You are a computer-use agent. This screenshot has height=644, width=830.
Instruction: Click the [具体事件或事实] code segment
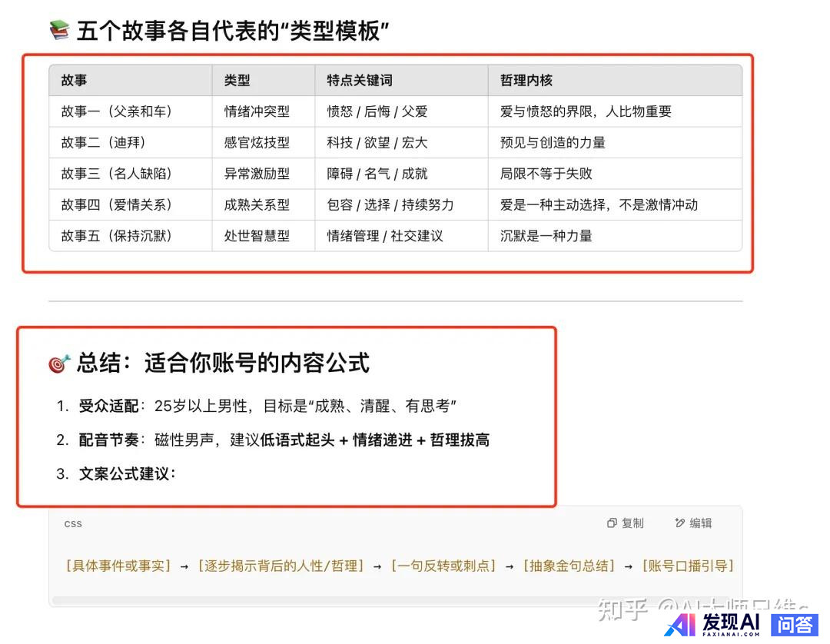pyautogui.click(x=119, y=566)
